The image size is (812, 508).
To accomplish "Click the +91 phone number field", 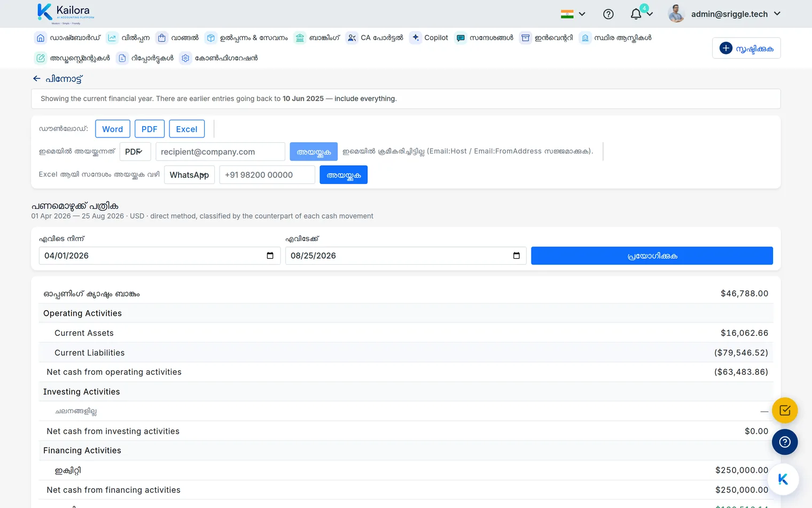I will pos(267,175).
